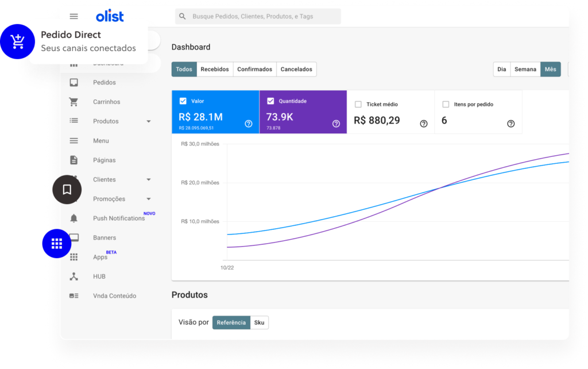Uncheck the Valor checkbox
Viewport: 588px width, 369px height.
183,101
